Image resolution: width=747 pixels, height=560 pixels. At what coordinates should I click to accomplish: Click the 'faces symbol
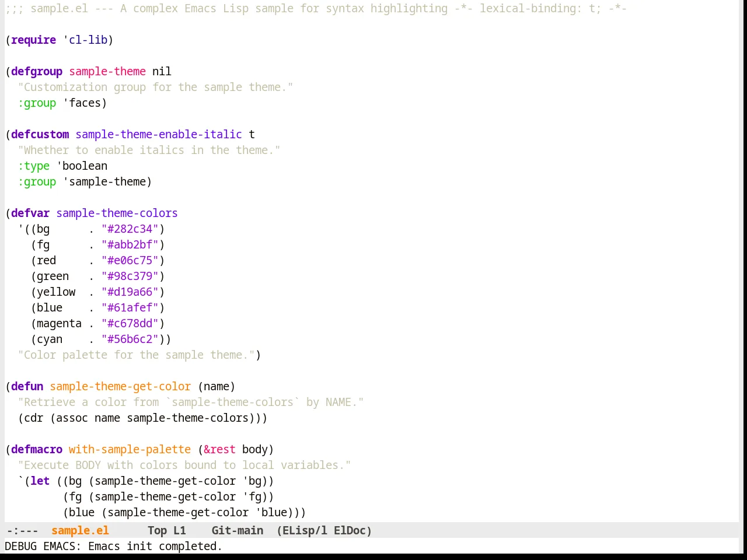pos(82,103)
